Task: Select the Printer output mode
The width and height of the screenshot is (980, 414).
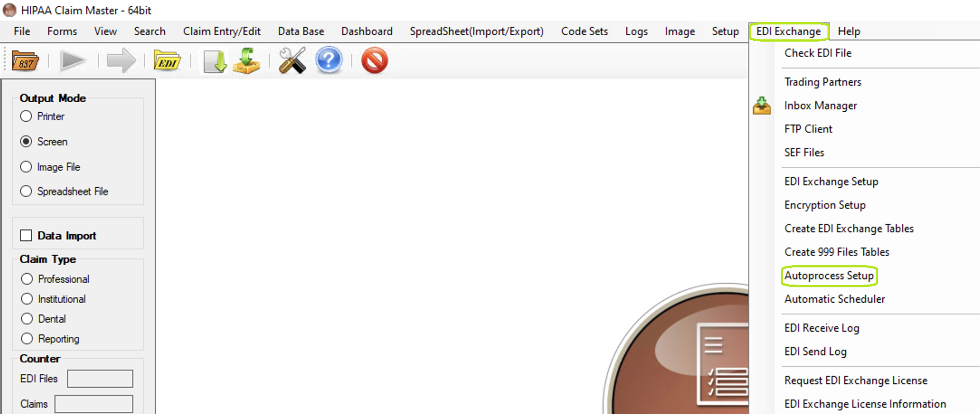Action: click(x=26, y=116)
